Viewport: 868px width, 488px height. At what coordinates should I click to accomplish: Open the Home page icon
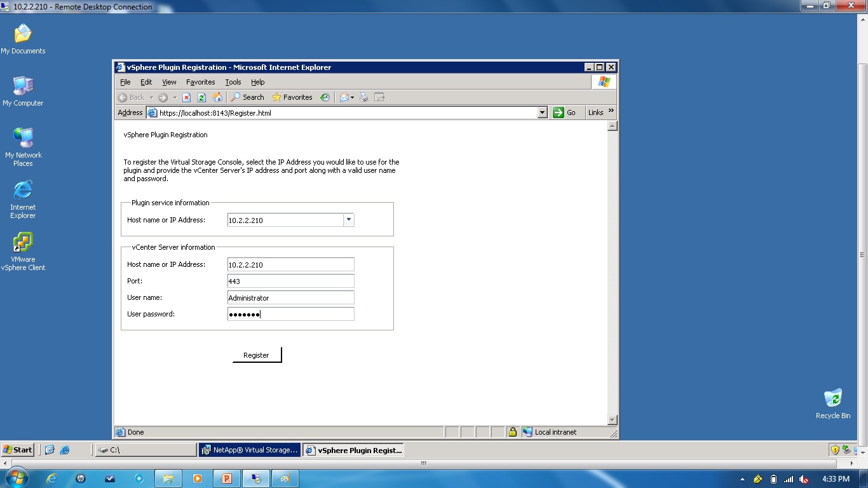[x=218, y=97]
